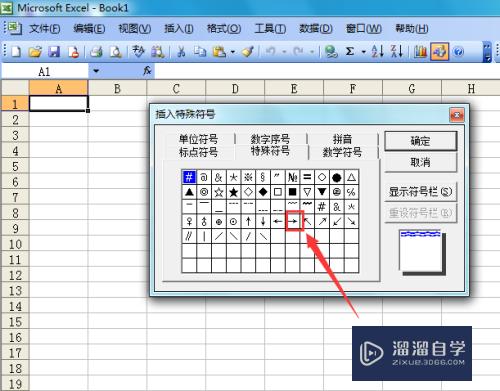Image resolution: width=500 pixels, height=391 pixels.
Task: Switch to the 数学符号 tab
Action: [342, 152]
